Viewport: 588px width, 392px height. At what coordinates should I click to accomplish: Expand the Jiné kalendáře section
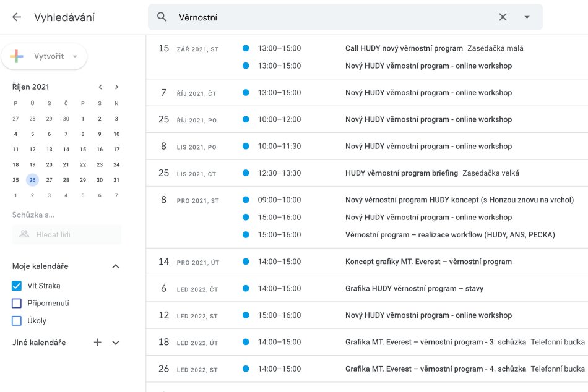pyautogui.click(x=116, y=343)
